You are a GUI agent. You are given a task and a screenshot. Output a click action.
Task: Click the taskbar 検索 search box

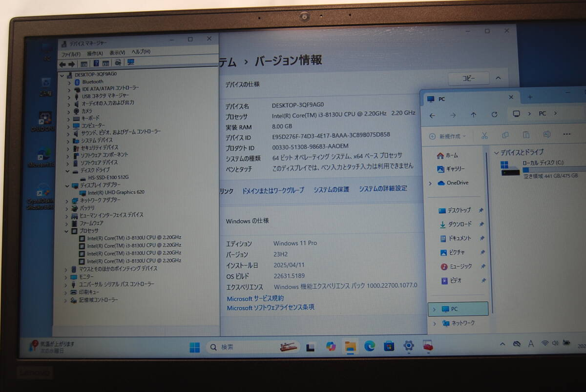[253, 347]
